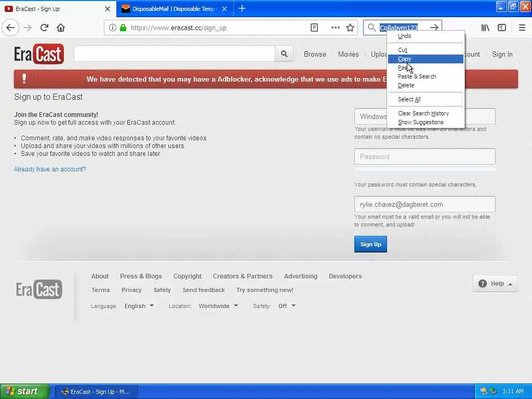Viewport: 532px width, 399px height.
Task: Choose Delete in context menu
Action: [425, 85]
